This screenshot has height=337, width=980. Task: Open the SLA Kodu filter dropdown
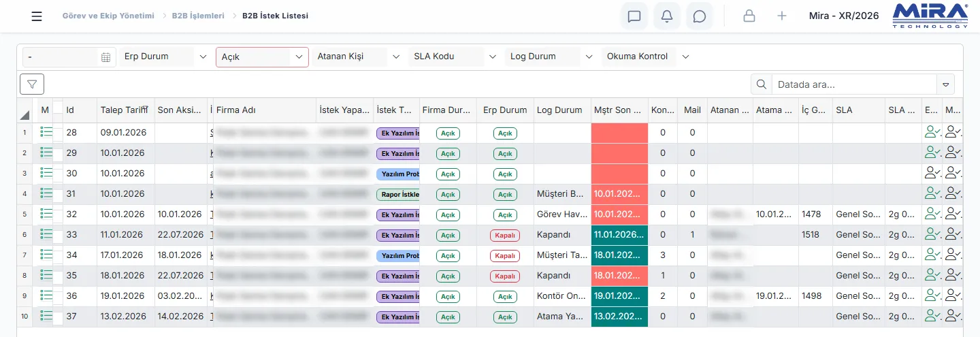click(455, 57)
